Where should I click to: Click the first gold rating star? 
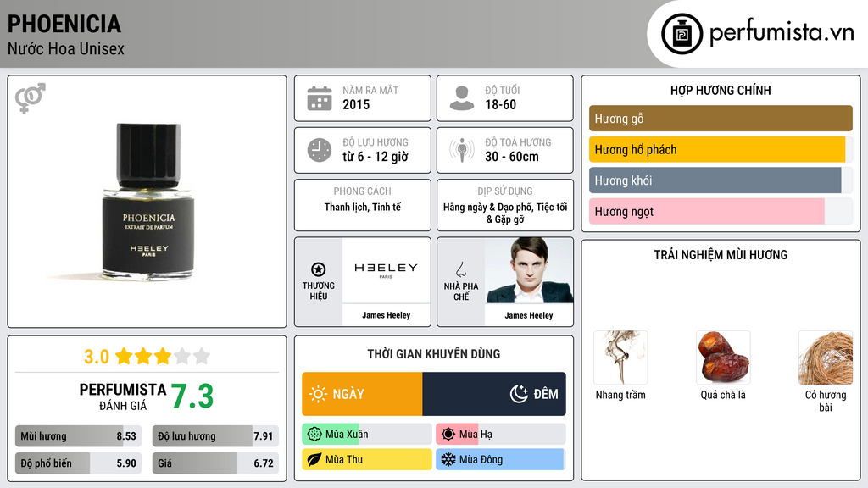click(124, 356)
